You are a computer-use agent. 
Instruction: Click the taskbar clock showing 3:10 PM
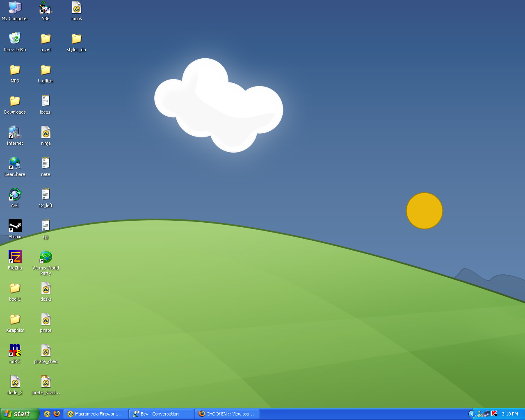coord(510,414)
